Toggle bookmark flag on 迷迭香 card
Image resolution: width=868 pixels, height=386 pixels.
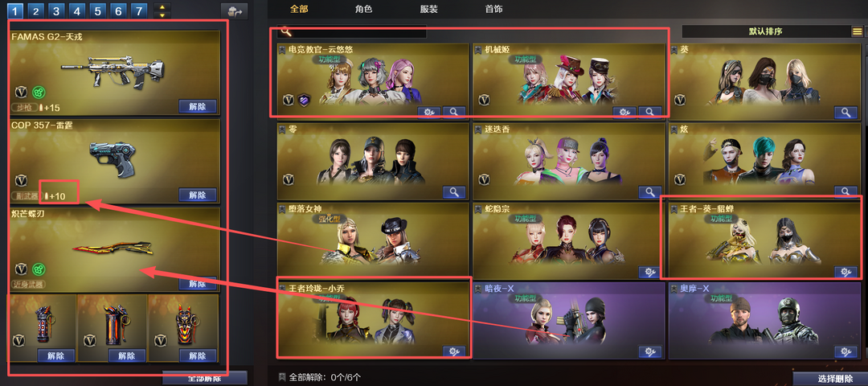pyautogui.click(x=477, y=129)
